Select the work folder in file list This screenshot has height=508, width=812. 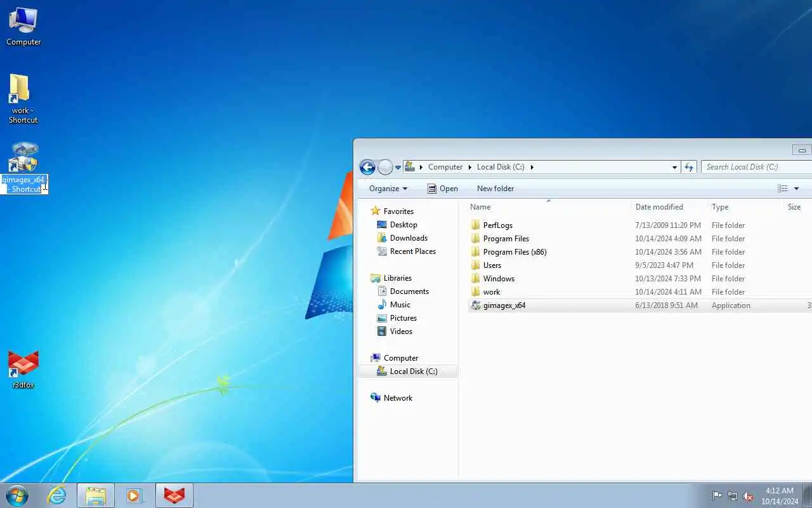491,292
